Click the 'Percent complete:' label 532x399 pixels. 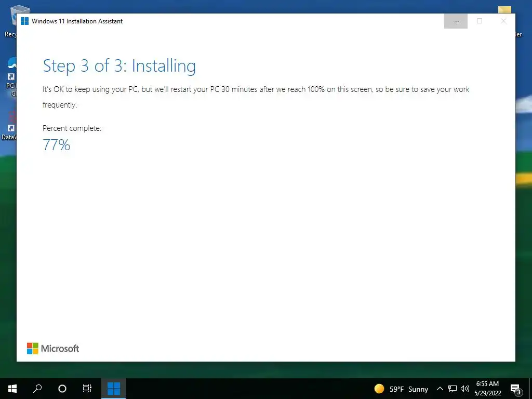(x=72, y=128)
